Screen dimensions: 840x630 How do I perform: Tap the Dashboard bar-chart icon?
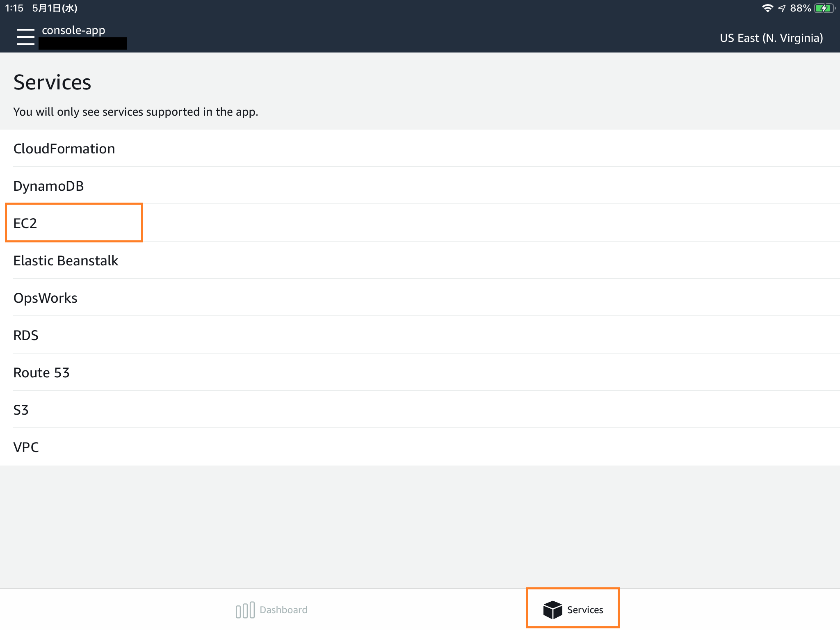click(245, 609)
